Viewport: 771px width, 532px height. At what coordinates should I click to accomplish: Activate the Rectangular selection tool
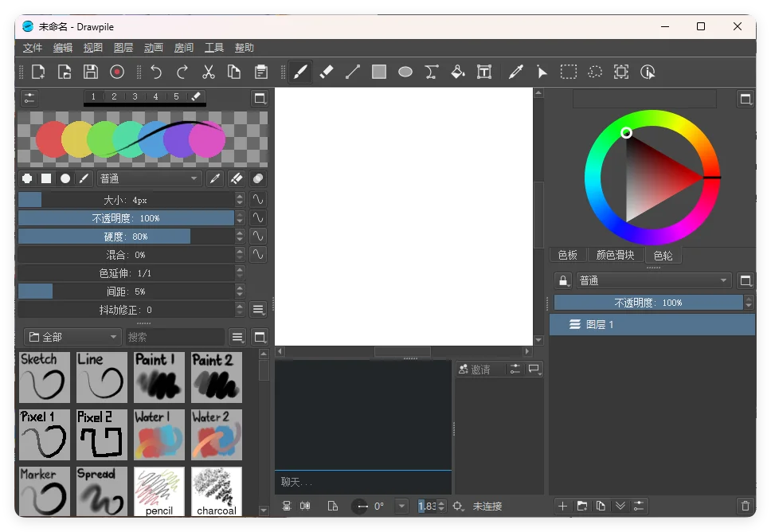[569, 72]
